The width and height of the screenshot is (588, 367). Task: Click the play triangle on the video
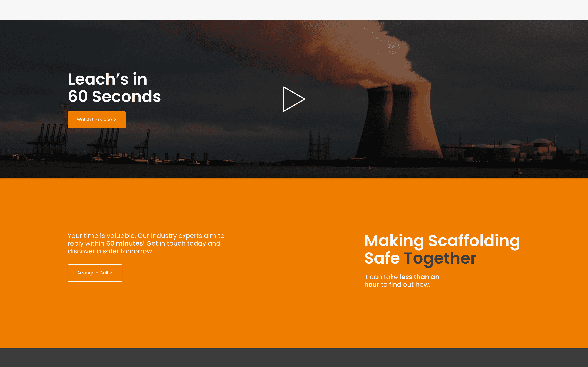point(292,99)
